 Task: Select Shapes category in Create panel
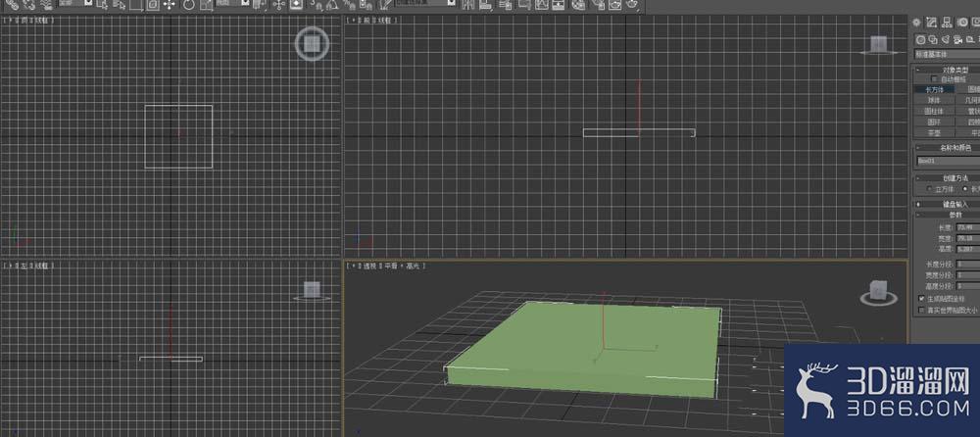coord(933,39)
